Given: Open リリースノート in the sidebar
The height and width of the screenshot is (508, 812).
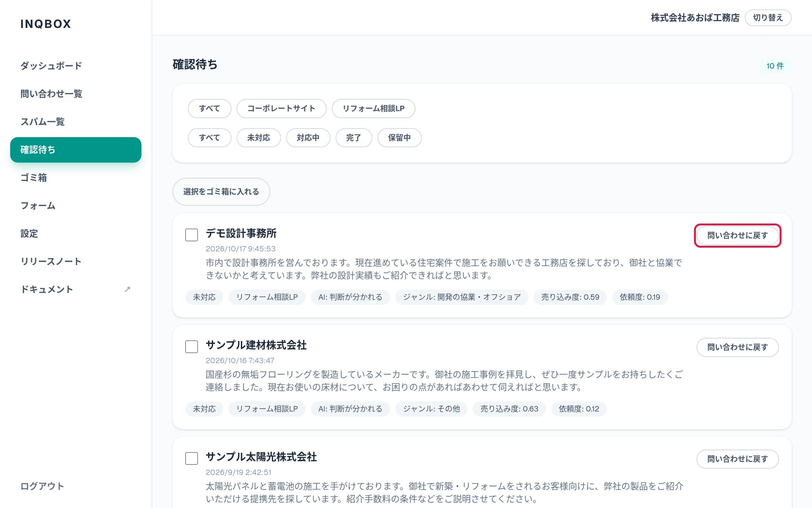Looking at the screenshot, I should point(75,261).
